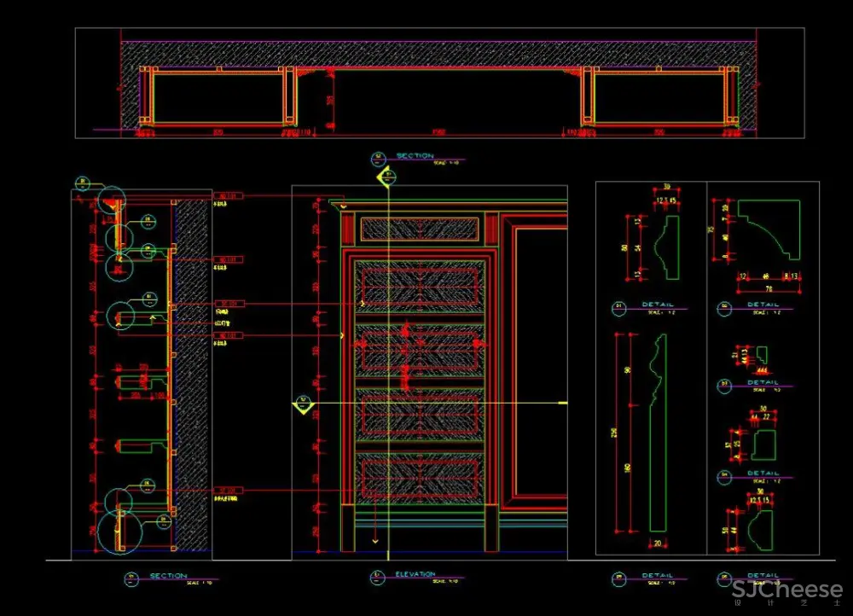This screenshot has width=853, height=616.
Task: Click the circle tag beside the top SECTION title
Action: (377, 157)
